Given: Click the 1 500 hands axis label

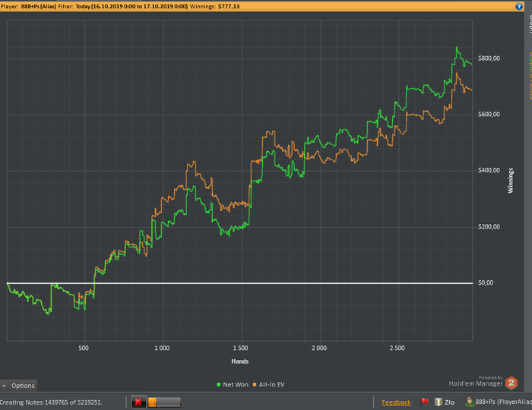Looking at the screenshot, I should click(241, 348).
